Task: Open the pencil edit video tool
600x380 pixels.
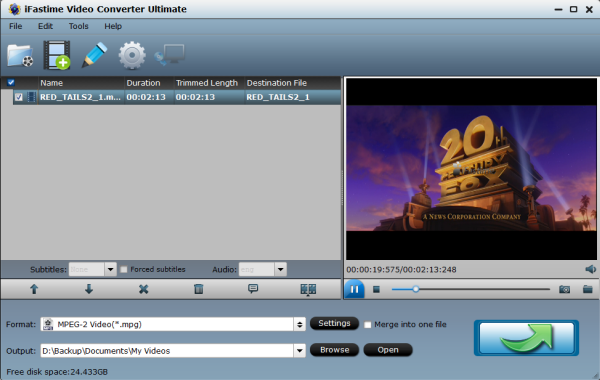Action: (x=94, y=55)
